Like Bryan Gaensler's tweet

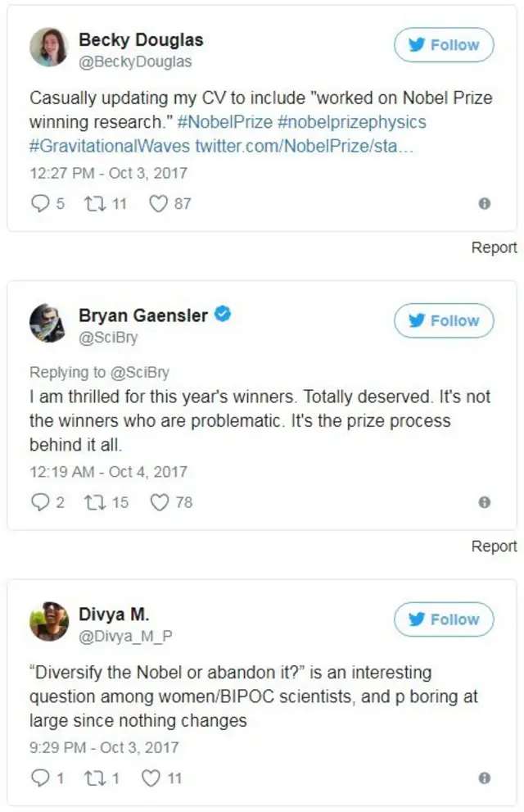tap(159, 502)
